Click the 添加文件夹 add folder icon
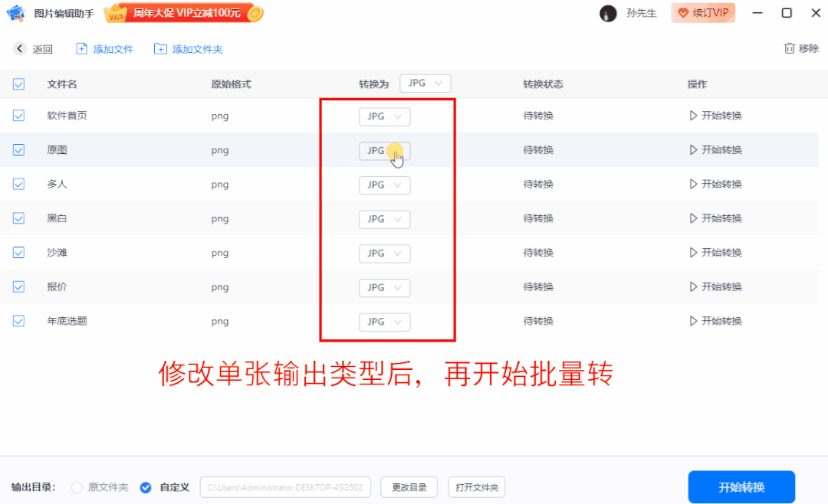Screen dimensions: 828x504 point(160,49)
